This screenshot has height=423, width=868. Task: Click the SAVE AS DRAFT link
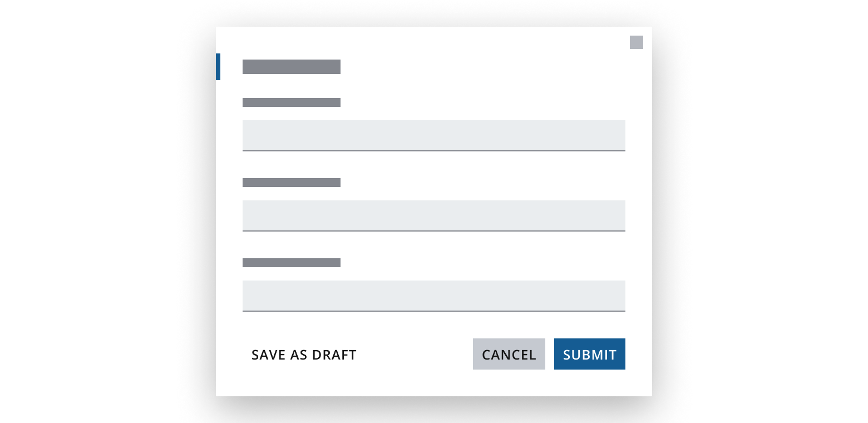pyautogui.click(x=304, y=355)
